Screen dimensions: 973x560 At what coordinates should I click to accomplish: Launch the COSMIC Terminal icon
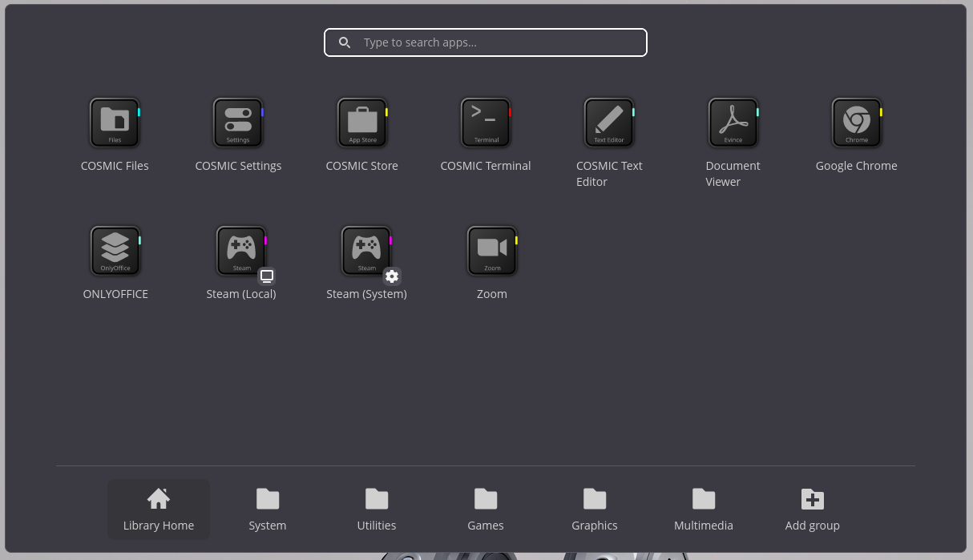[486, 123]
